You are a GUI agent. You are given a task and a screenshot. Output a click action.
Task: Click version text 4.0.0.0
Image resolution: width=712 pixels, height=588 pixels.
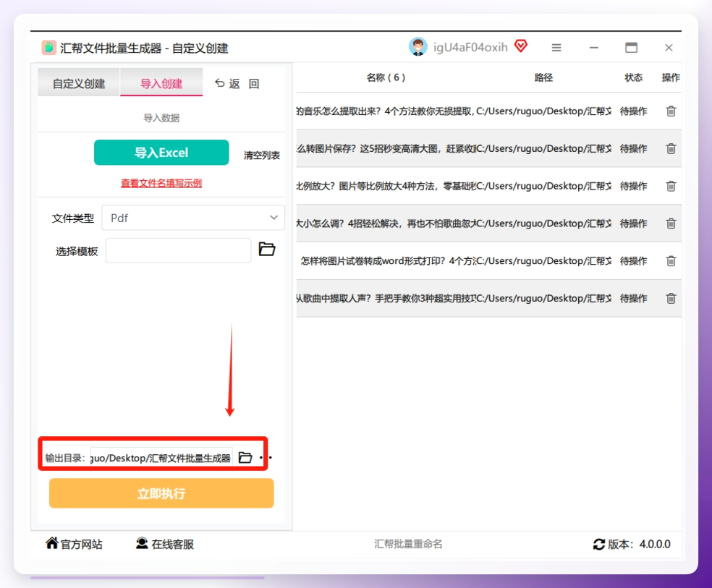click(655, 544)
